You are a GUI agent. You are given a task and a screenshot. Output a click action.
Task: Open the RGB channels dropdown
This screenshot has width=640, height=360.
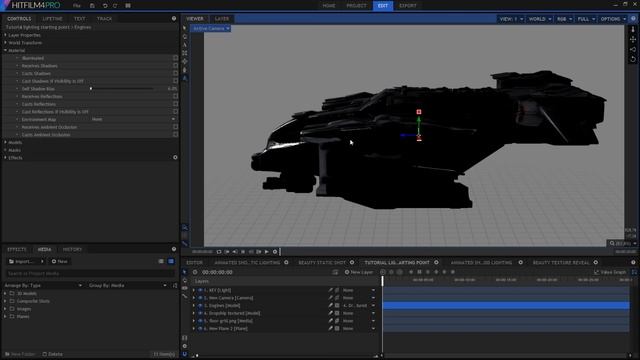tap(564, 19)
